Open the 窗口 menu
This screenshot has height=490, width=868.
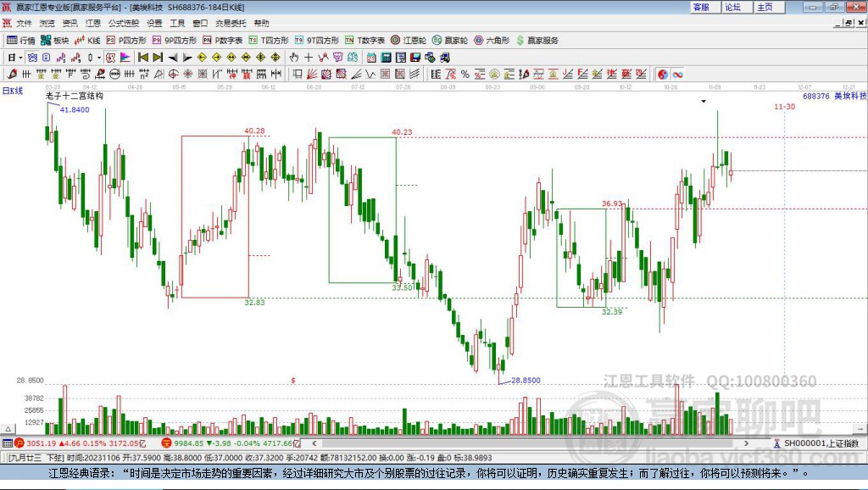(200, 23)
